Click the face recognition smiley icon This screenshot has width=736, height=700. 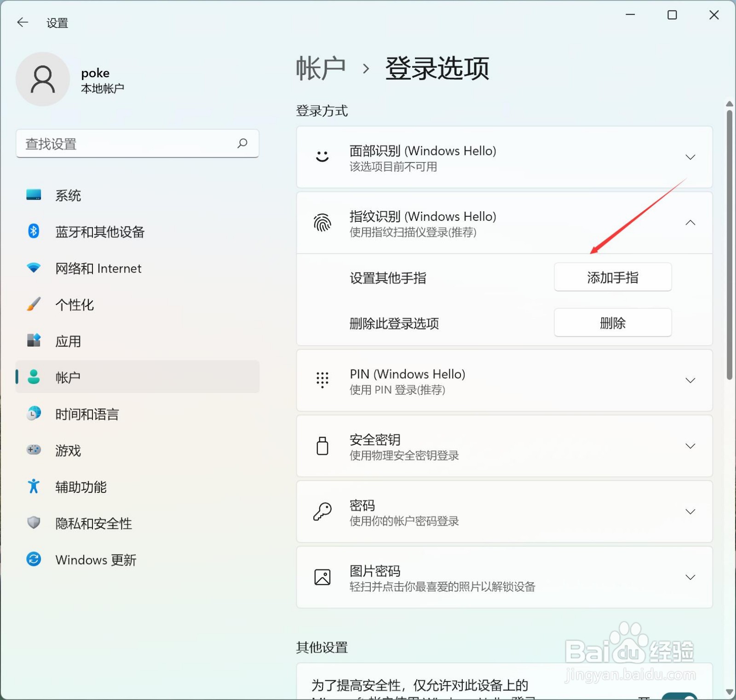[x=322, y=157]
